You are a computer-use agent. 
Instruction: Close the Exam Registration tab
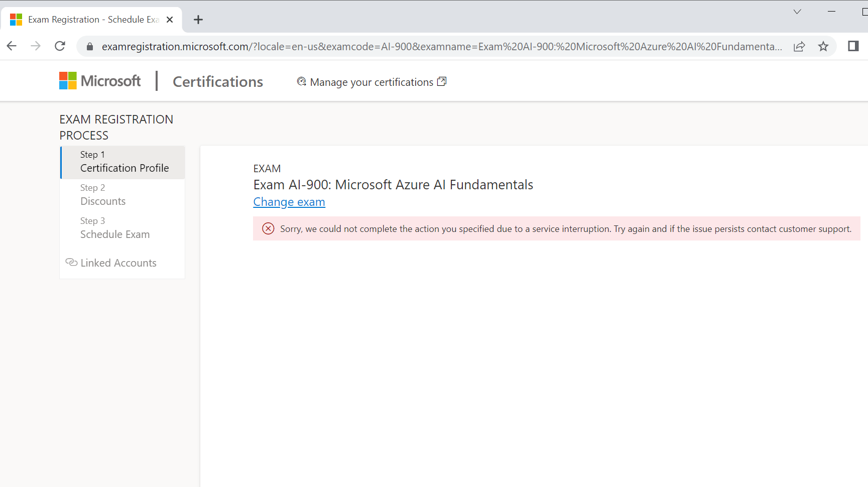(x=170, y=20)
